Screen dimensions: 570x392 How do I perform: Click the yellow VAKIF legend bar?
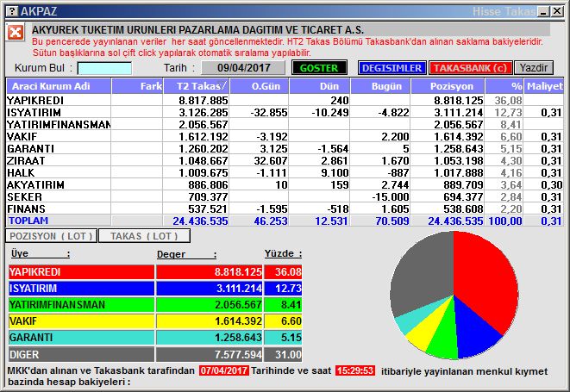pos(81,321)
